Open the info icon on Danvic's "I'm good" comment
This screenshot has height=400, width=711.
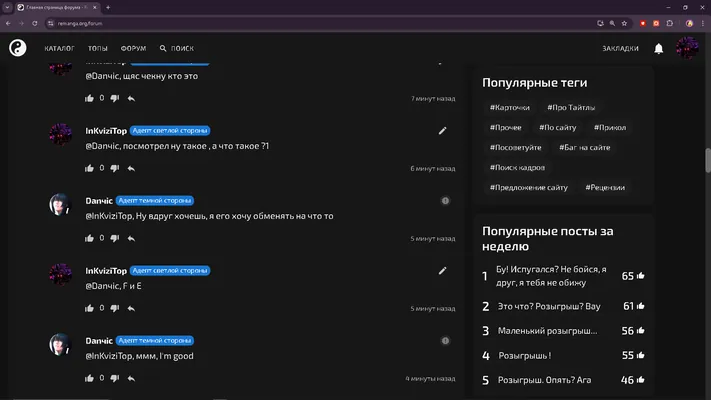click(445, 341)
